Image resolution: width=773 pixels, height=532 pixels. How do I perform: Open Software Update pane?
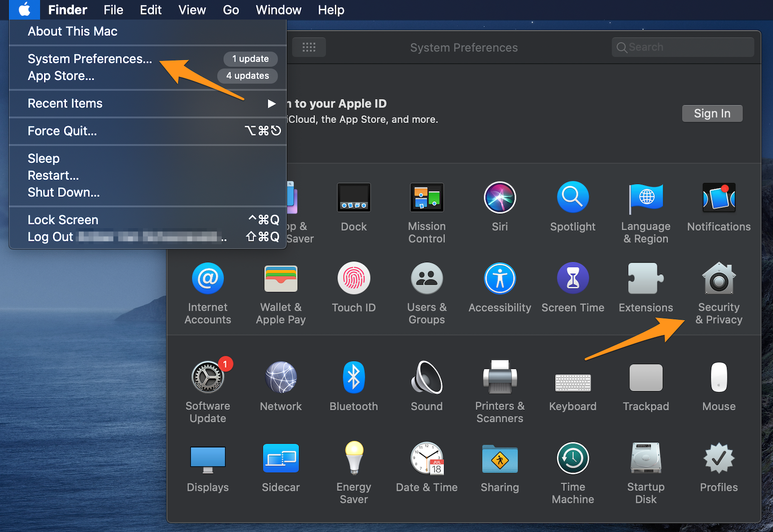pos(208,391)
